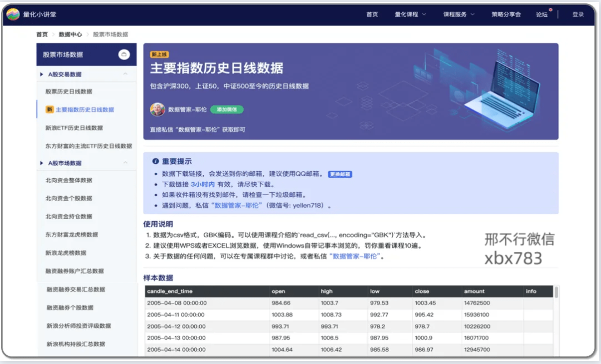The height and width of the screenshot is (364, 601).
Task: Click the 更换邮箱 button
Action: click(340, 174)
